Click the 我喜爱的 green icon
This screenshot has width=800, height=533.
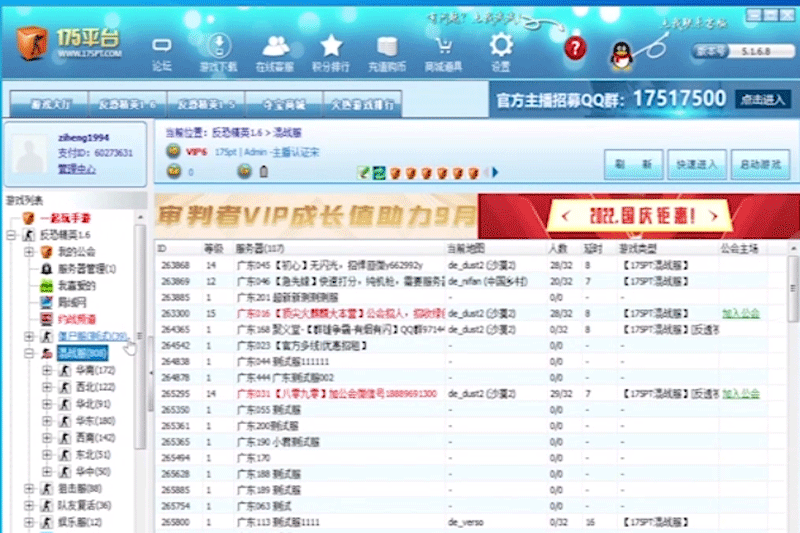46,286
